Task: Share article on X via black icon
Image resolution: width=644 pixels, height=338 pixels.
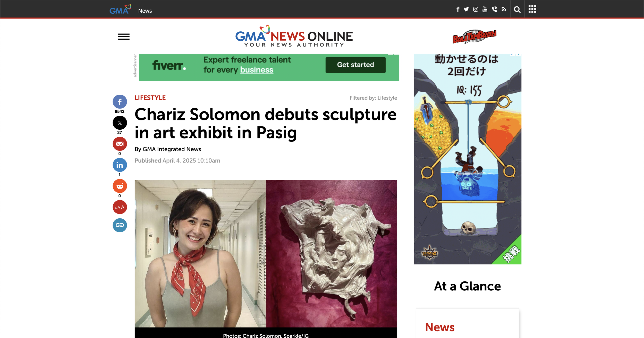Action: tap(120, 123)
